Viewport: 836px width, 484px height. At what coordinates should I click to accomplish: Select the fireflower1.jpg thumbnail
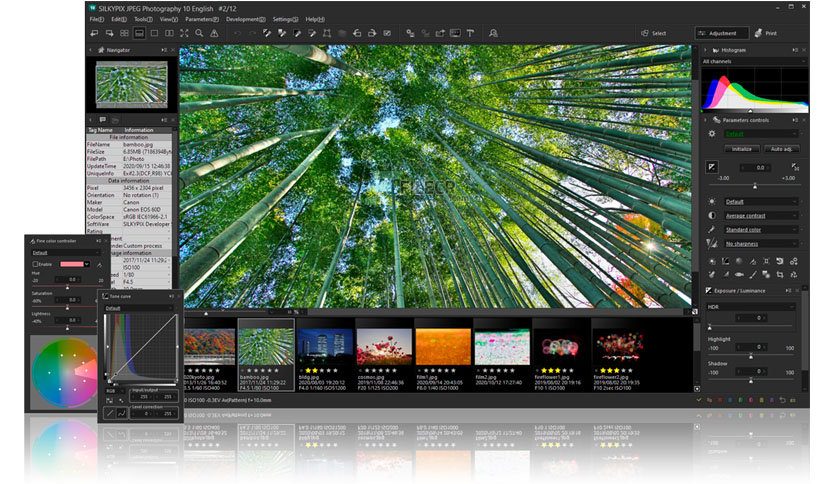tap(560, 356)
